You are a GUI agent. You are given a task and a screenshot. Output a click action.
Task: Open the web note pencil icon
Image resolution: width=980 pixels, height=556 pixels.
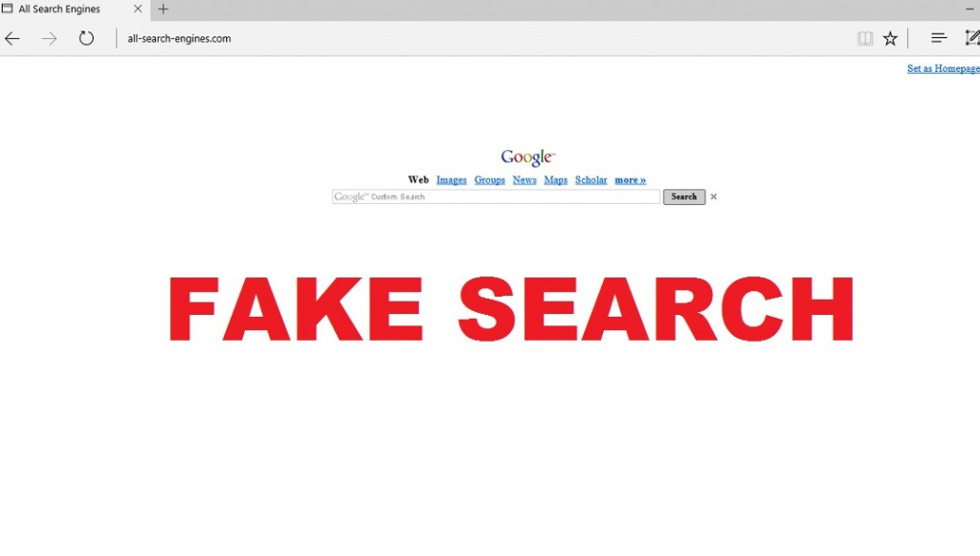972,38
